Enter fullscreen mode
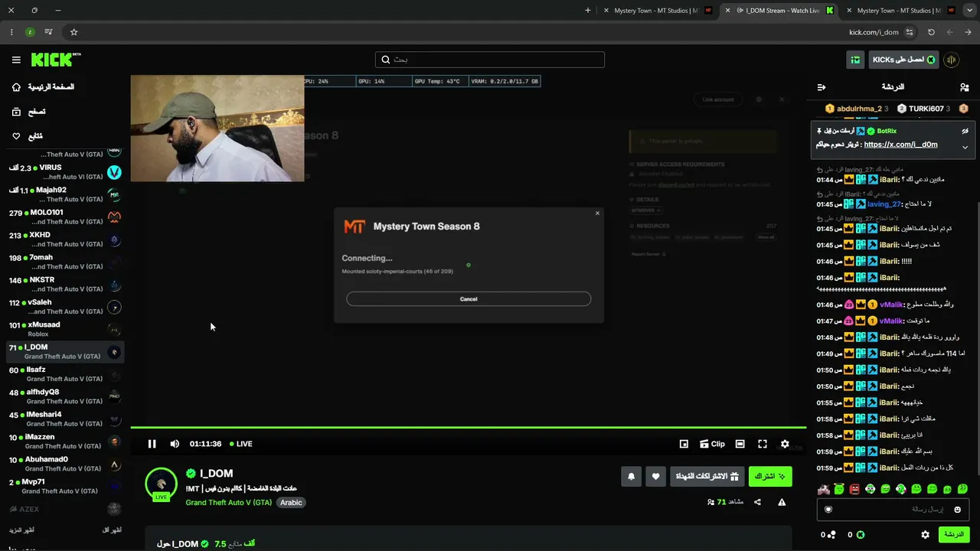Screen dimensions: 980x551 pyautogui.click(x=763, y=444)
